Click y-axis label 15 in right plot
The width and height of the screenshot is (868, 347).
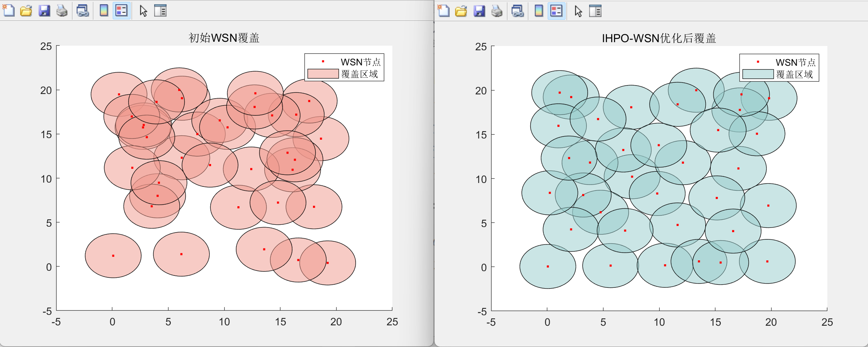pyautogui.click(x=481, y=135)
